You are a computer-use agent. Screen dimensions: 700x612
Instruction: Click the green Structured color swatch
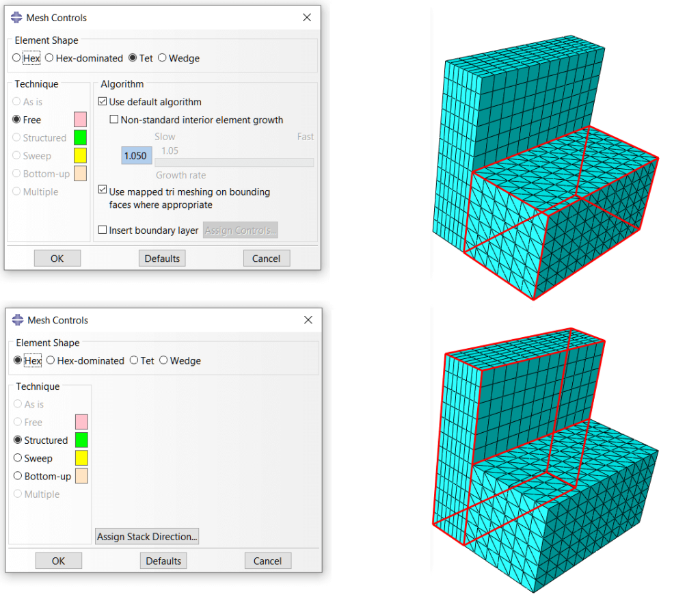[x=80, y=440]
